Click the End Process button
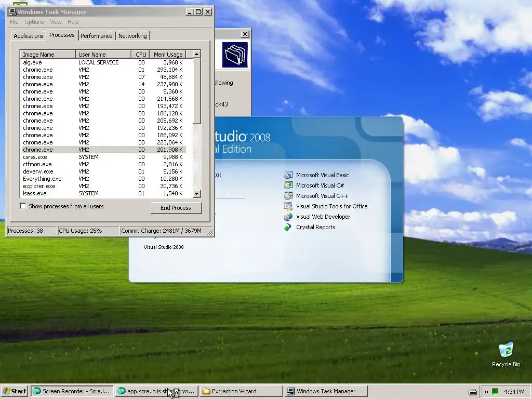 (176, 208)
